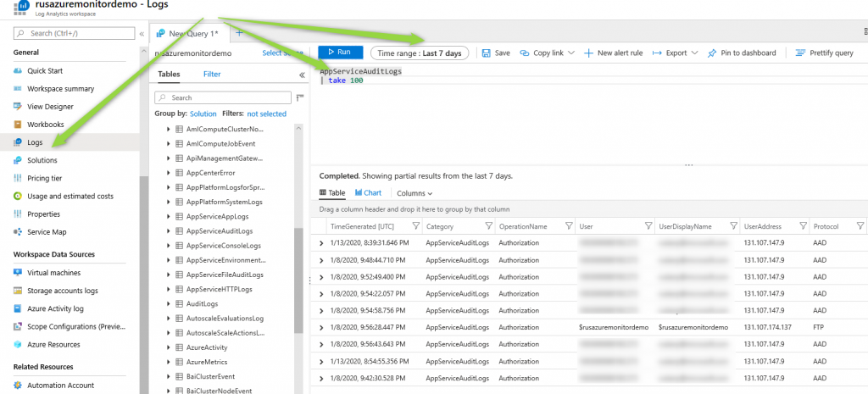
Task: Collapse the left sidebar menu
Action: 142,34
